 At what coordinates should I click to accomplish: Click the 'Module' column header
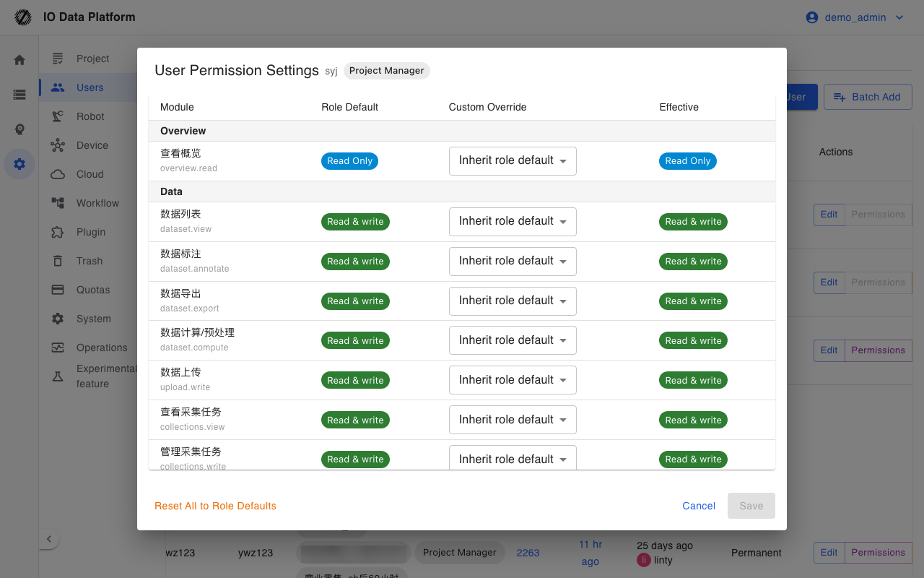177,107
